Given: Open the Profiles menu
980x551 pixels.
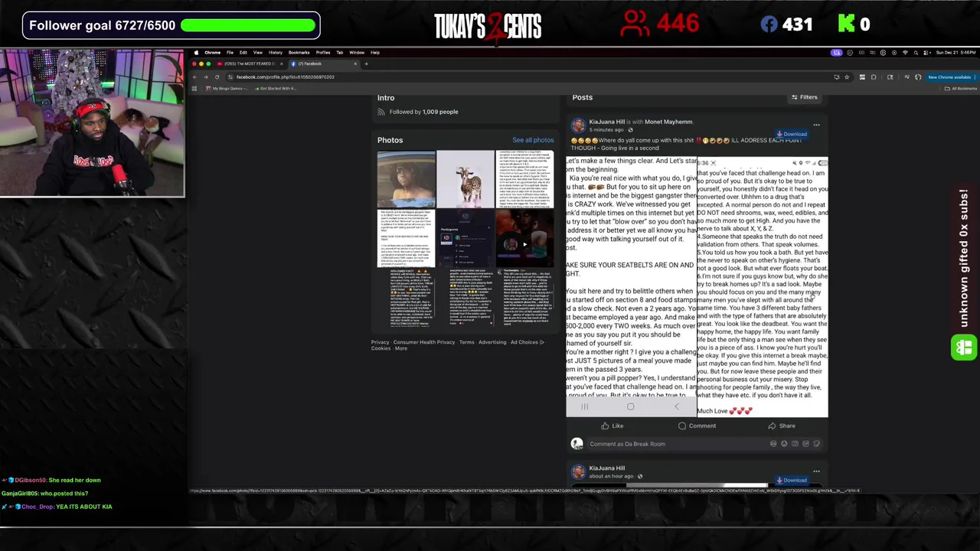Looking at the screenshot, I should point(323,53).
